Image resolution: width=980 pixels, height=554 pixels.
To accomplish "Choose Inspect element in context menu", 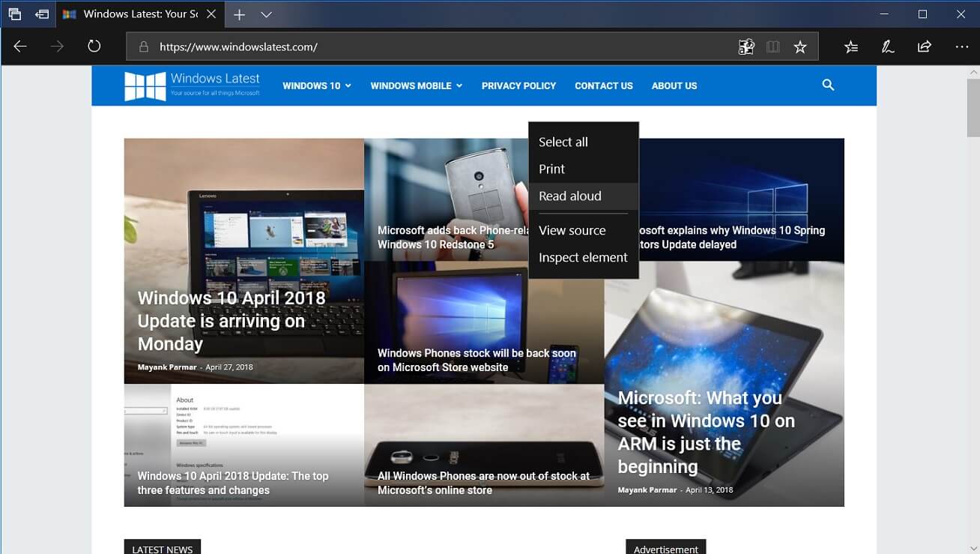I will point(584,257).
